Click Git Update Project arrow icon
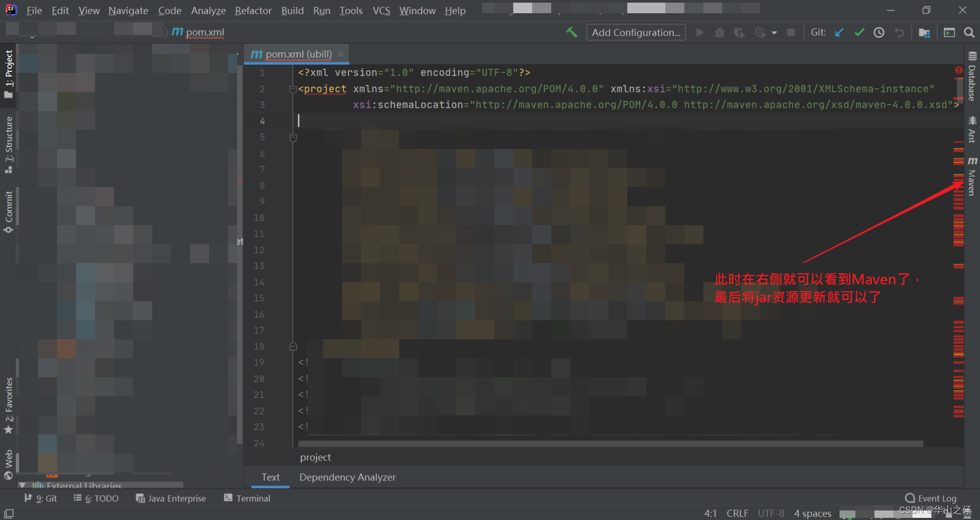The height and width of the screenshot is (520, 980). click(x=839, y=33)
